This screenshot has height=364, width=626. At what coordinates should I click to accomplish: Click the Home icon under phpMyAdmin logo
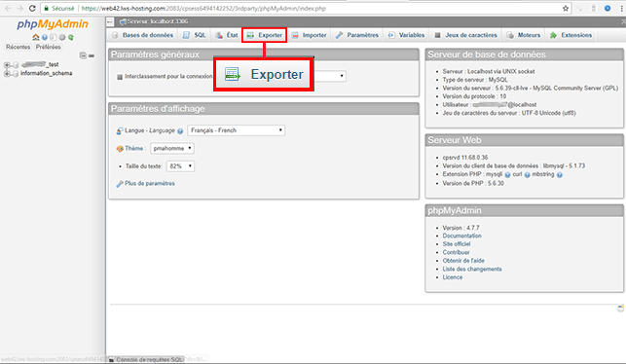[35, 37]
